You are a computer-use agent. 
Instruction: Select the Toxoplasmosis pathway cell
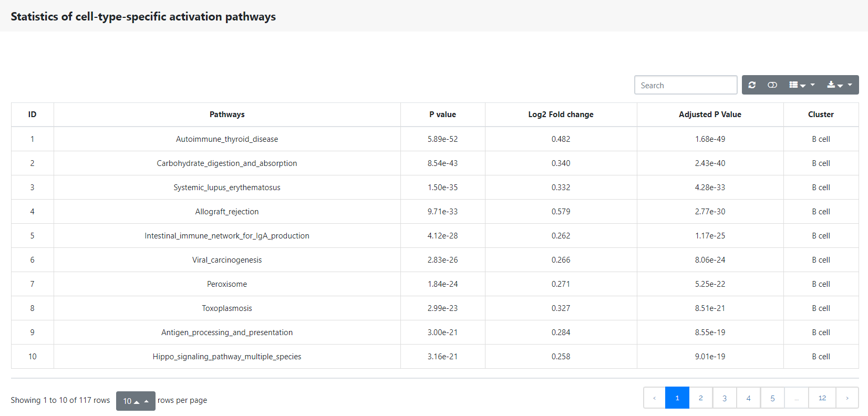tap(227, 308)
